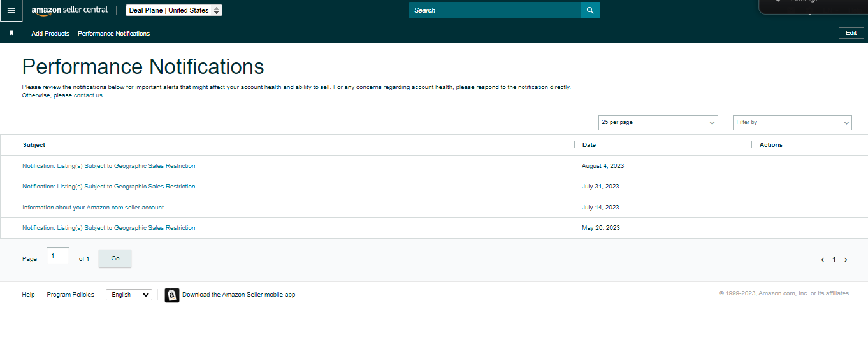Go to next page arrow
The width and height of the screenshot is (868, 359).
point(846,260)
